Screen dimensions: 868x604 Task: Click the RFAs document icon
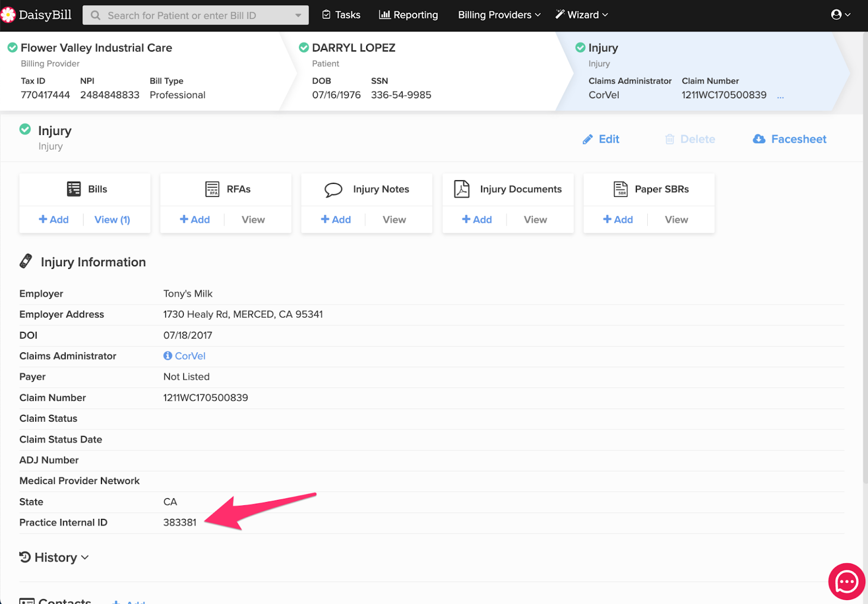[212, 189]
